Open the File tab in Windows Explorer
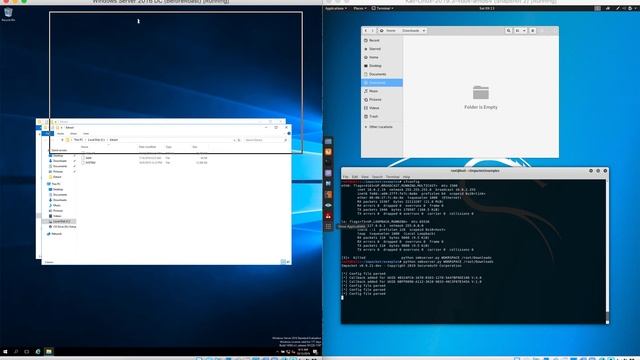Image resolution: width=640 pixels, height=360 pixels. (x=48, y=133)
